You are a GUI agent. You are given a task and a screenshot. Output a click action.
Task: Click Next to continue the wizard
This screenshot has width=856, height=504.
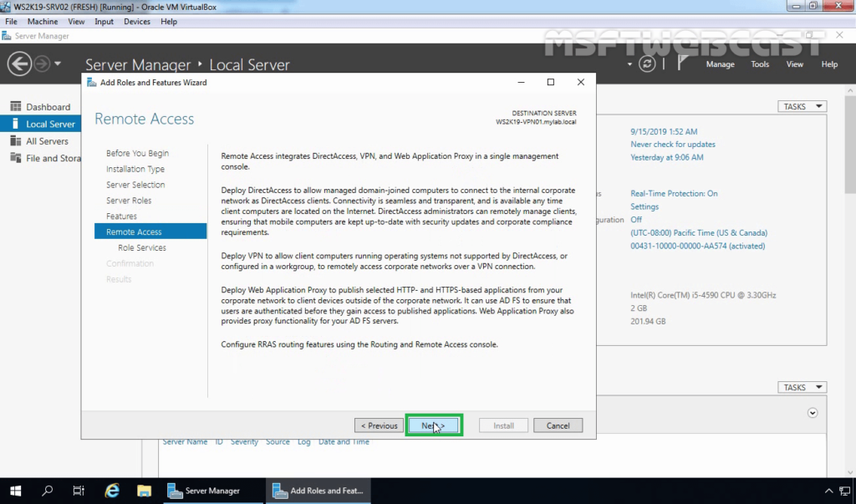coord(434,425)
